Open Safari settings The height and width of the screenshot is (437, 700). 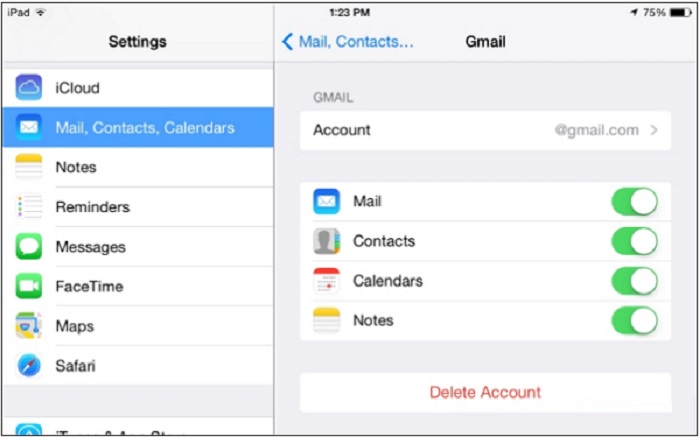point(138,366)
